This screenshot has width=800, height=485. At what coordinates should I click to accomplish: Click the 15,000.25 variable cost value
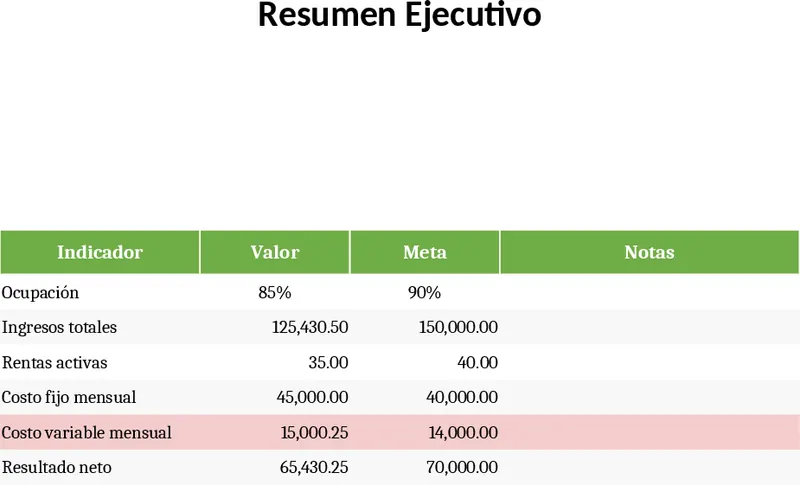[314, 433]
